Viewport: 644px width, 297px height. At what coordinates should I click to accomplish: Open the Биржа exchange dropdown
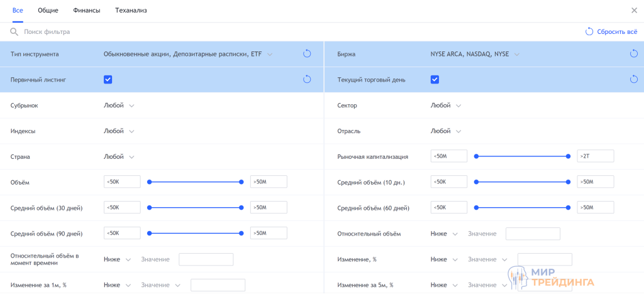(x=516, y=55)
